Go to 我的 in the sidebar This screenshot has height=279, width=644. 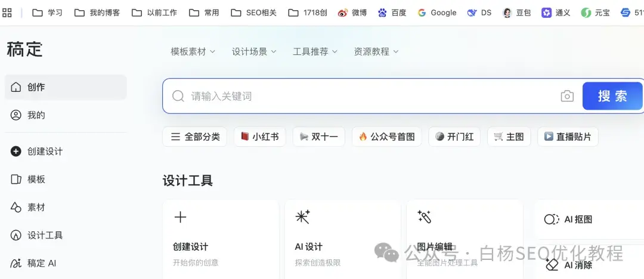[66, 115]
